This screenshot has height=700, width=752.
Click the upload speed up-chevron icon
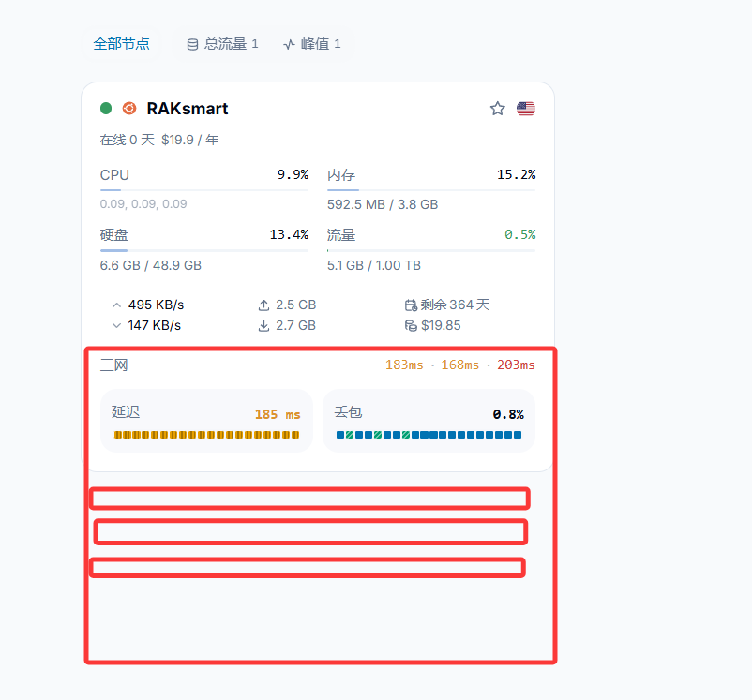click(116, 305)
